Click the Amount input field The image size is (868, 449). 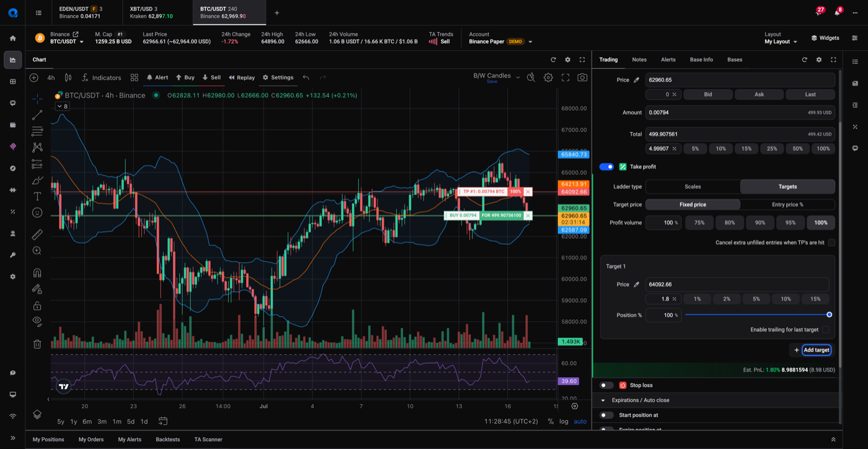tap(740, 113)
